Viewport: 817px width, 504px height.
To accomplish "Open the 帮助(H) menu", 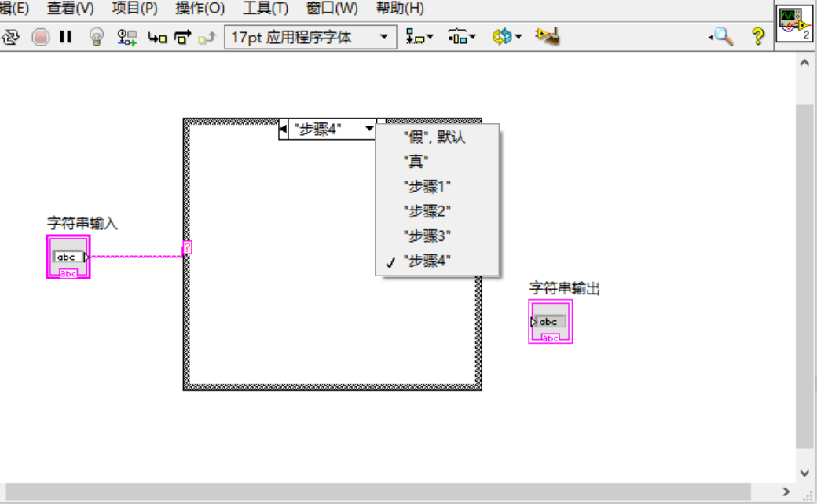I will click(400, 9).
